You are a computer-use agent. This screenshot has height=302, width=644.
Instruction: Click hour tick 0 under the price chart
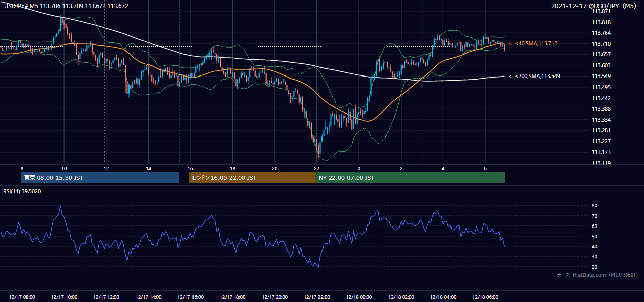point(359,168)
